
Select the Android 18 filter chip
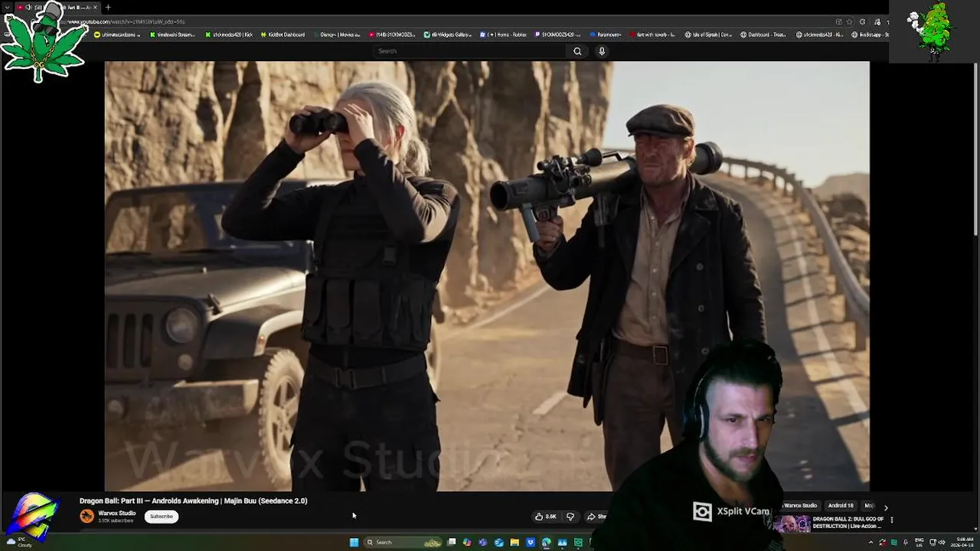841,506
